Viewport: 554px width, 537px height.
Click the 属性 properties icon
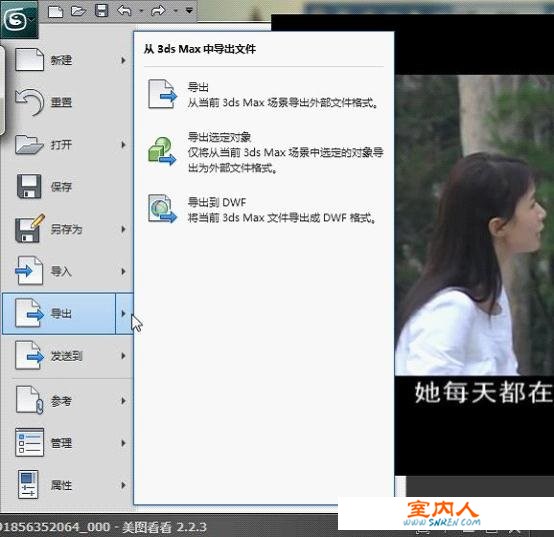tap(28, 484)
